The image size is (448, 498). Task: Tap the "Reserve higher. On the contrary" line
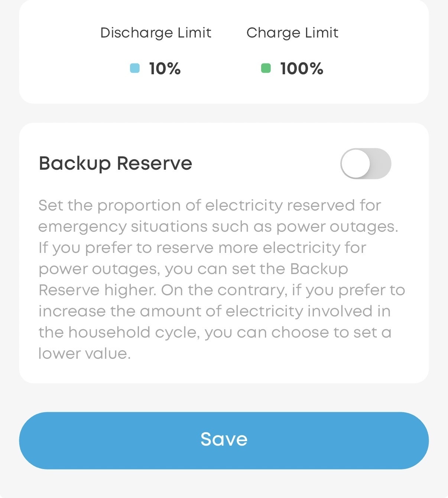tap(222, 290)
